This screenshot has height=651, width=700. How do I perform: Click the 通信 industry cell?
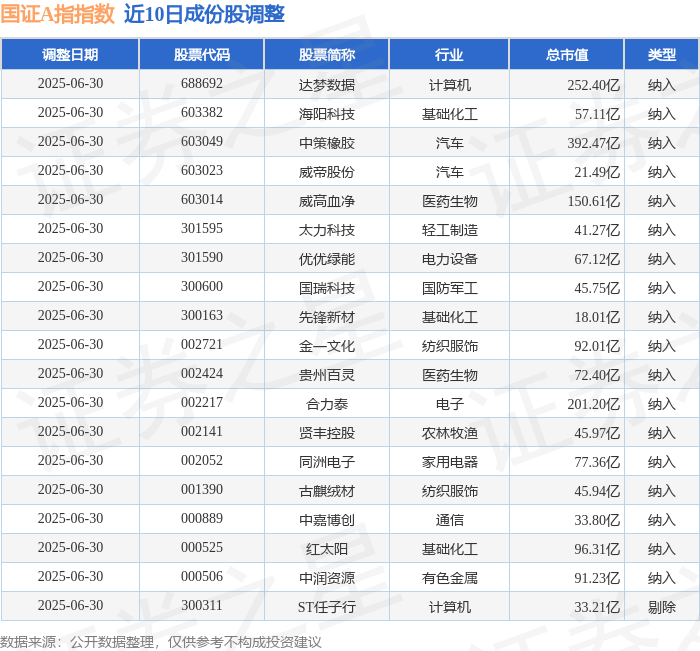[x=450, y=520]
